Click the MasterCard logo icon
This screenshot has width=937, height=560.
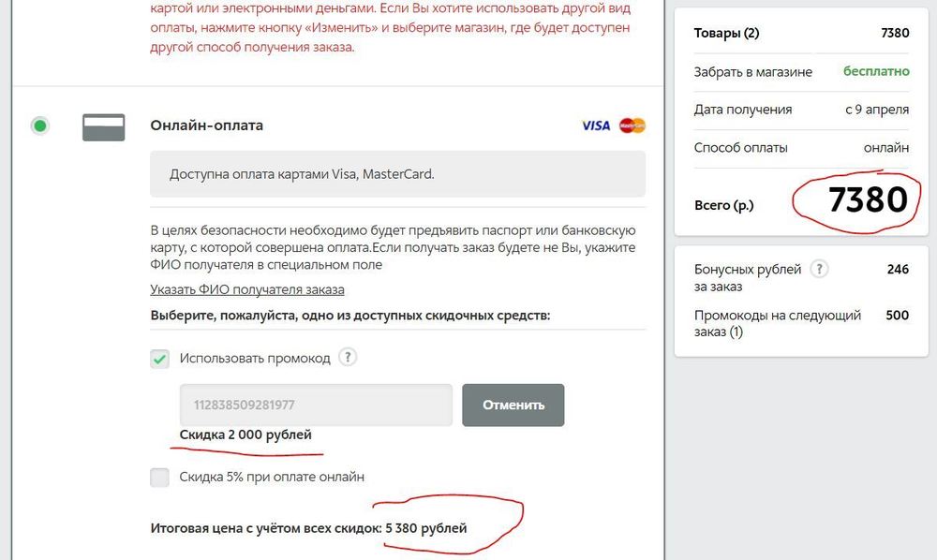coord(632,125)
